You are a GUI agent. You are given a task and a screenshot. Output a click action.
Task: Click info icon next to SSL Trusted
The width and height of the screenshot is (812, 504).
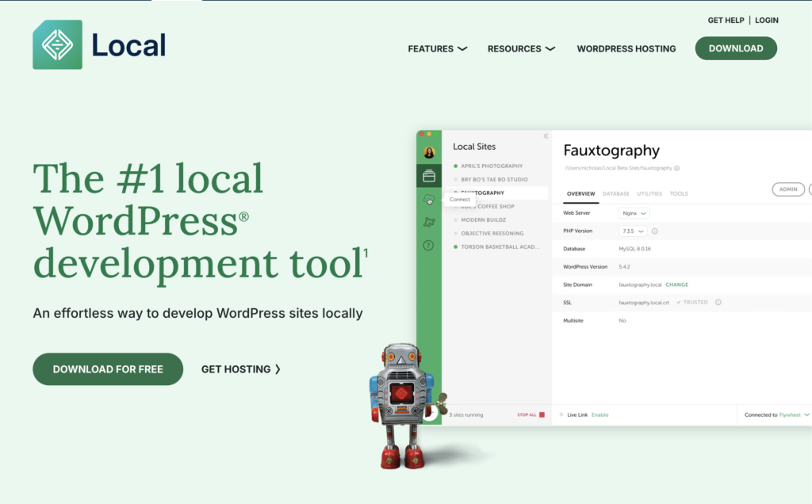(718, 302)
